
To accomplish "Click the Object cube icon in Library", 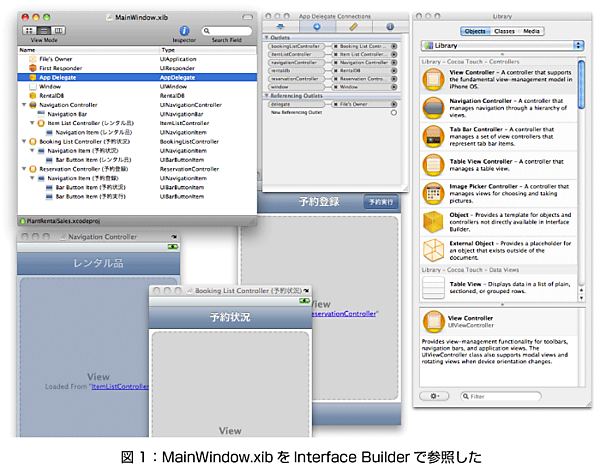I will (x=435, y=221).
